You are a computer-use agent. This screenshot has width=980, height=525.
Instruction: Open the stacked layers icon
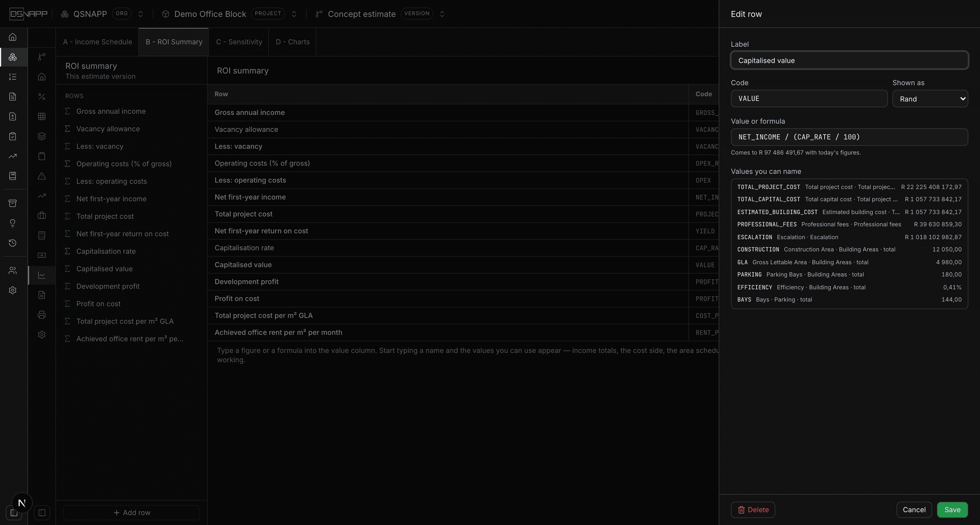coord(42,136)
